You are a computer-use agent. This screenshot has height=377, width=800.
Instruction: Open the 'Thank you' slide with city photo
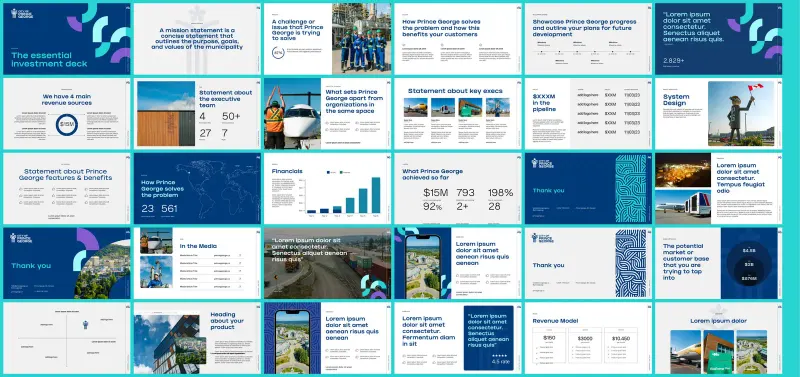point(67,263)
